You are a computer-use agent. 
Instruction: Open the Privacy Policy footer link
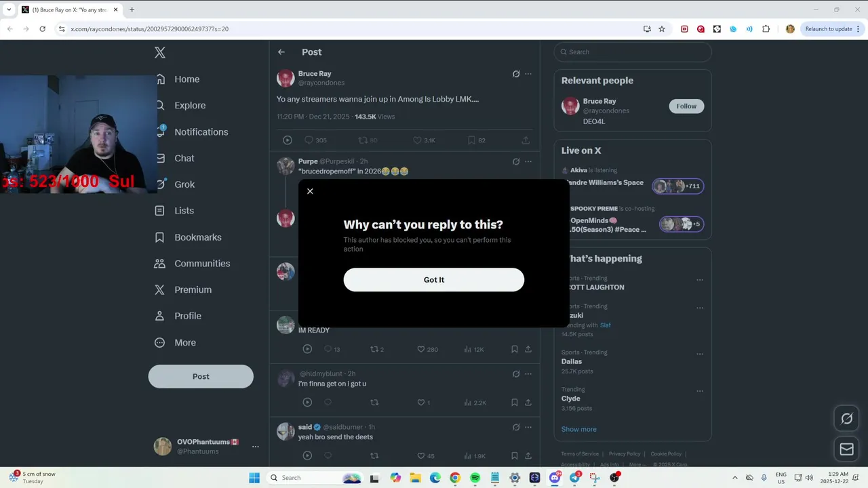click(625, 454)
